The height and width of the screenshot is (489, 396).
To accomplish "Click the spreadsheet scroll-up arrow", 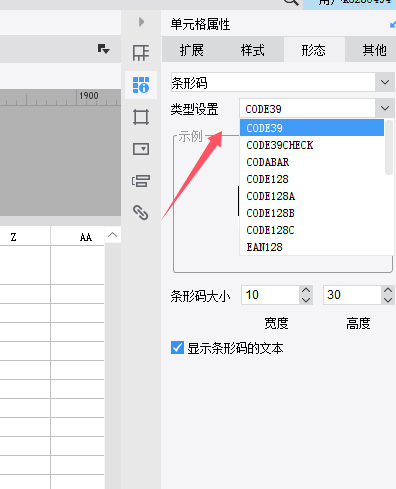I will pos(113,235).
